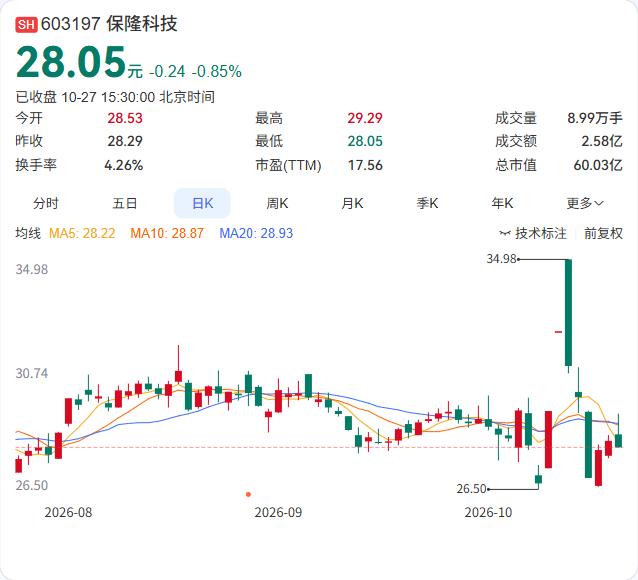The height and width of the screenshot is (580, 638).
Task: Select the 日K tab
Action: click(202, 203)
